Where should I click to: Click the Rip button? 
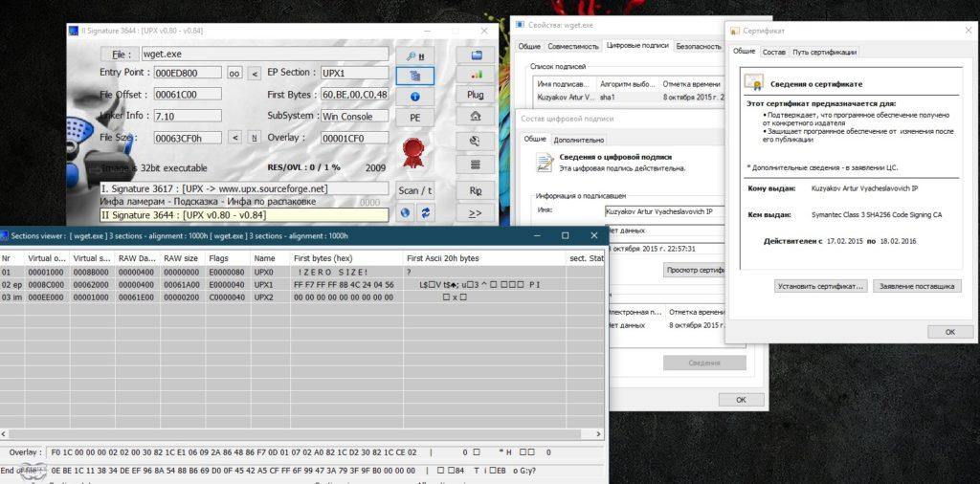pos(475,190)
